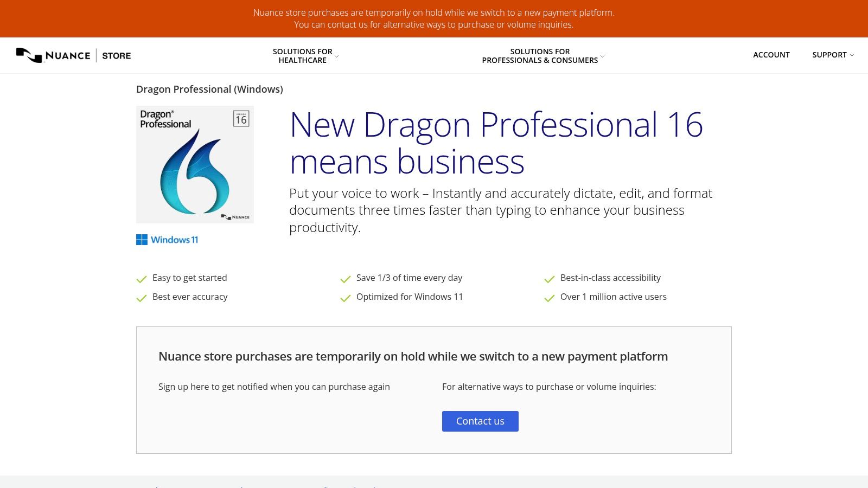Screen dimensions: 868x488
Task: Go to Account page
Action: point(771,55)
